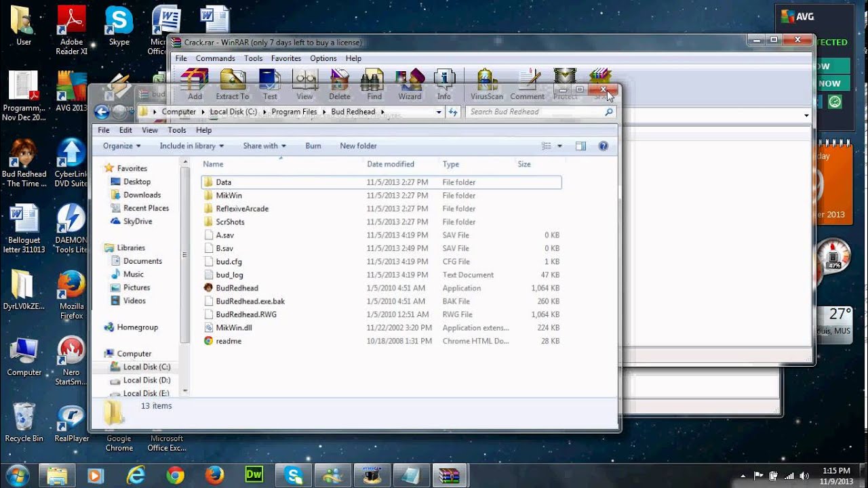Select the Nero StartSmart desktop icon
The image size is (868, 488).
click(71, 361)
